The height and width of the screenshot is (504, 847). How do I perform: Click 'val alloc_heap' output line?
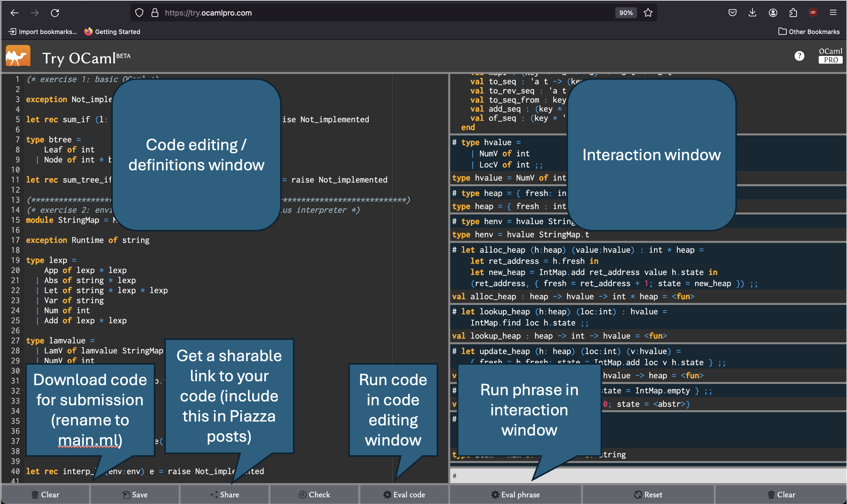click(573, 297)
